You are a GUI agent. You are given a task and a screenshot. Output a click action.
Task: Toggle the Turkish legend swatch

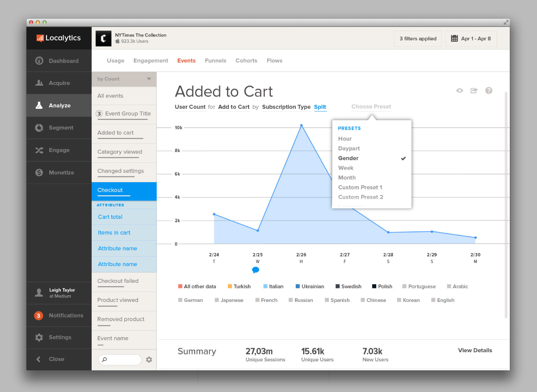pyautogui.click(x=230, y=287)
